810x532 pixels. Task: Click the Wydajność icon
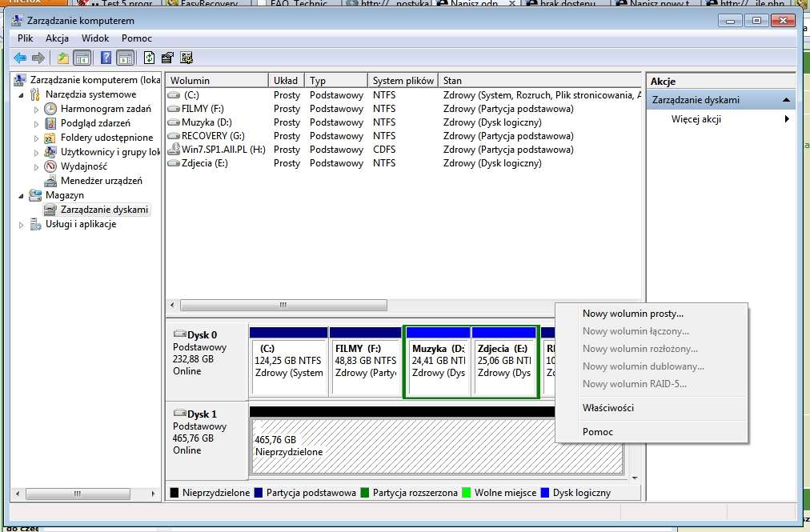tap(50, 166)
